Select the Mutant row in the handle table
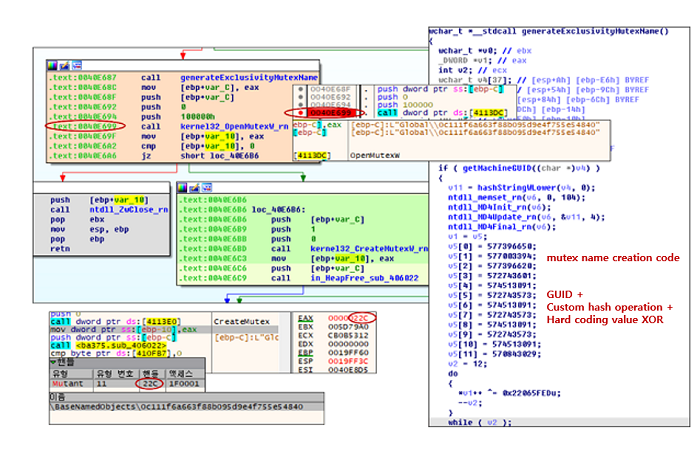 pyautogui.click(x=127, y=384)
